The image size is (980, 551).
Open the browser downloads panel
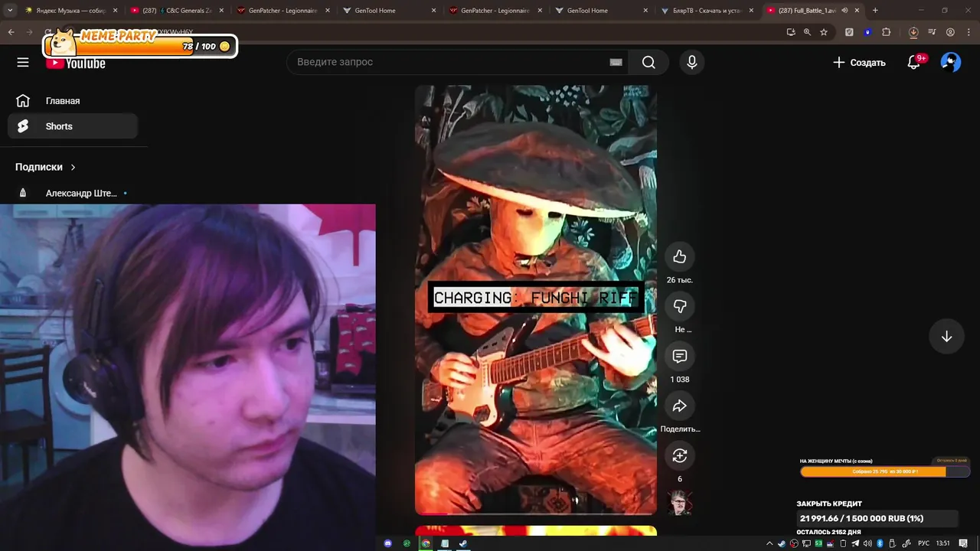click(913, 32)
